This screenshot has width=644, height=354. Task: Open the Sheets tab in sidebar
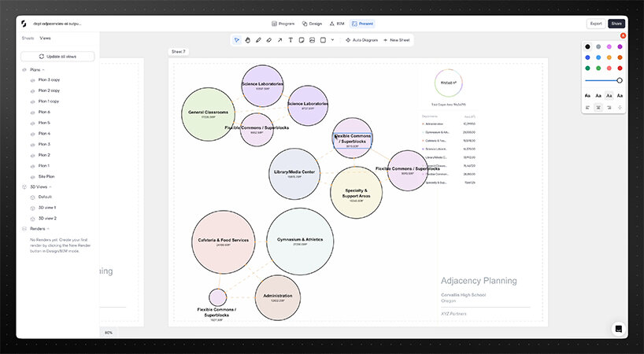[x=28, y=38]
